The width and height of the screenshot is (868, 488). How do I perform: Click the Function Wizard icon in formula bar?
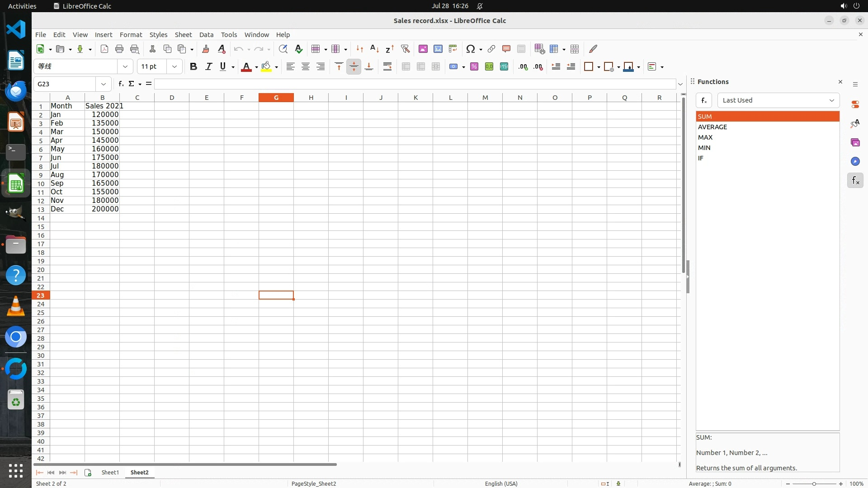coord(121,84)
